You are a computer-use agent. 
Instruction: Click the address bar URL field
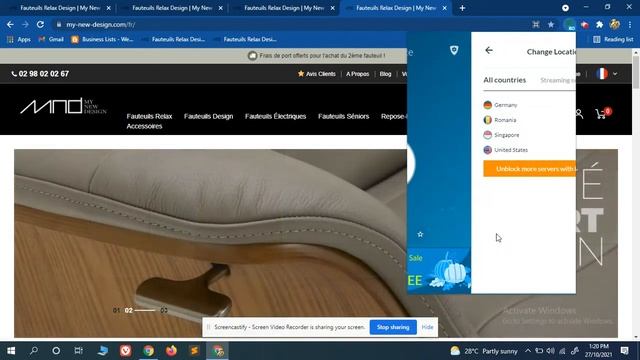[292, 24]
